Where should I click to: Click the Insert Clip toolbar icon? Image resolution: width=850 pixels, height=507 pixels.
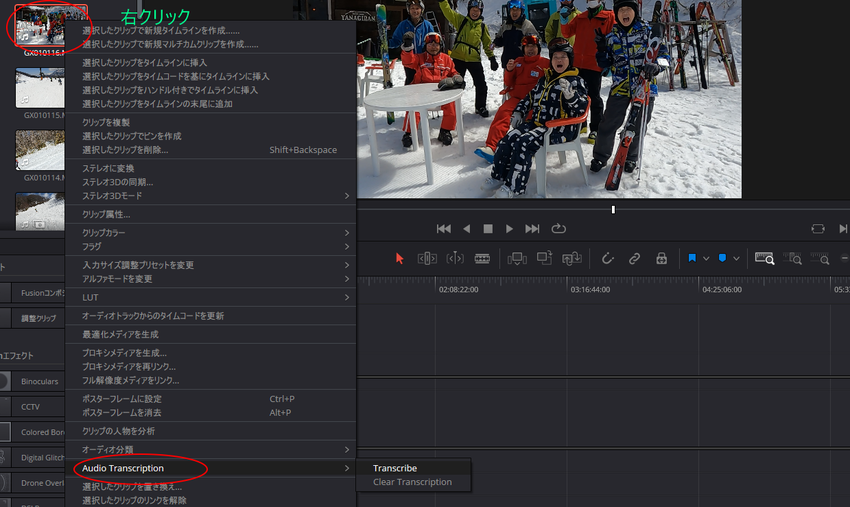517,259
